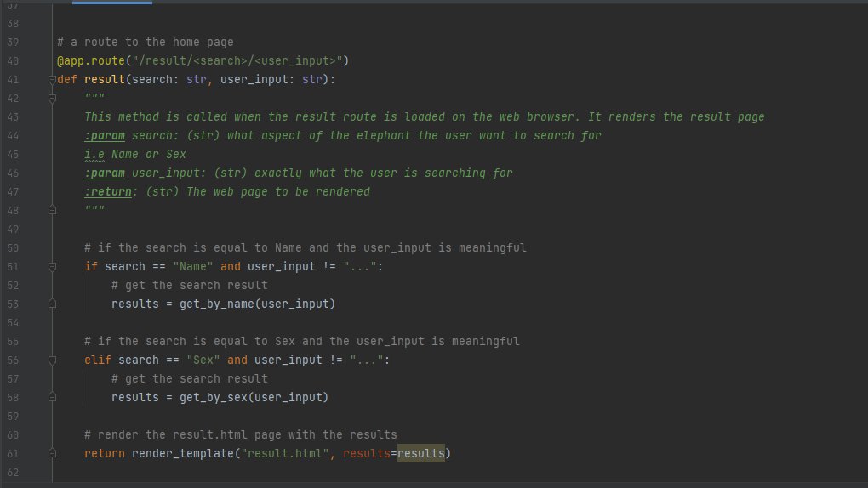Click line number 61 in gutter
Viewport: 868px width, 488px height.
[13, 454]
